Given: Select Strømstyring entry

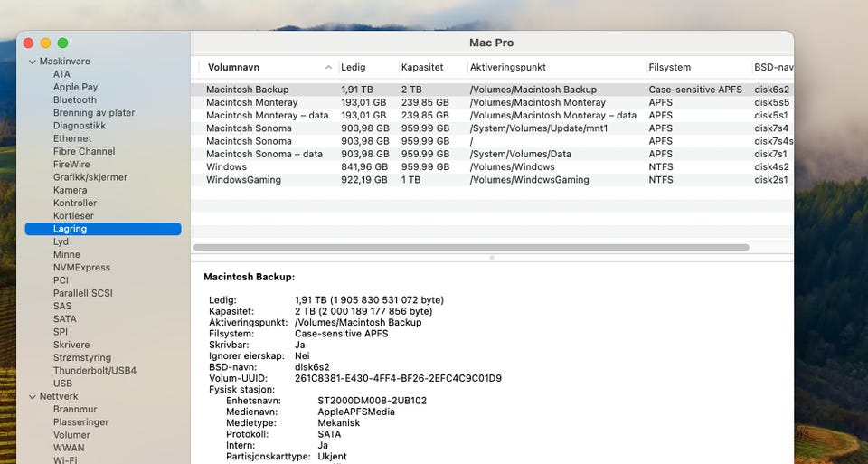Looking at the screenshot, I should click(82, 357).
